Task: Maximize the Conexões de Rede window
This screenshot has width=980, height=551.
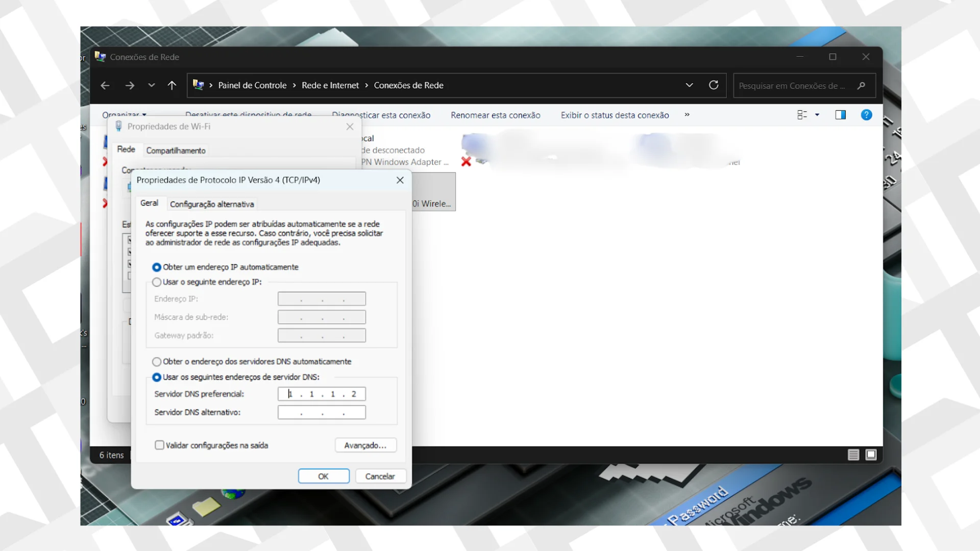Action: pos(832,57)
